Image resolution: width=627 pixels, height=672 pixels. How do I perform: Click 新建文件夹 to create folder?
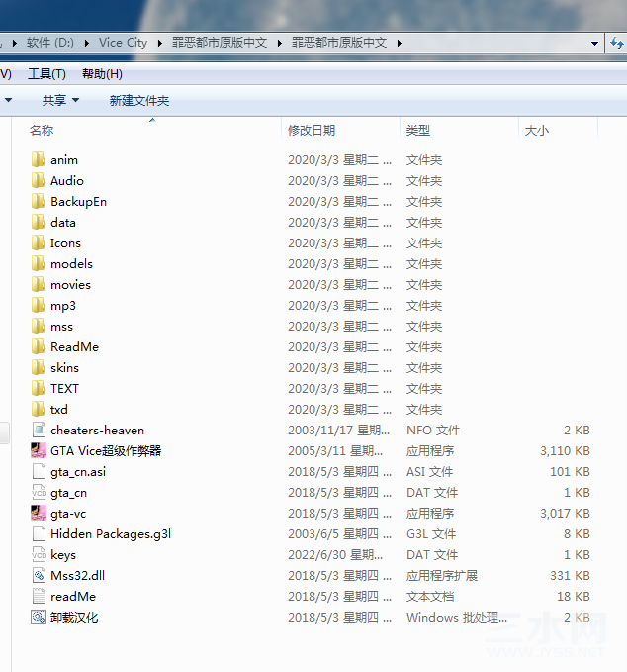(139, 100)
